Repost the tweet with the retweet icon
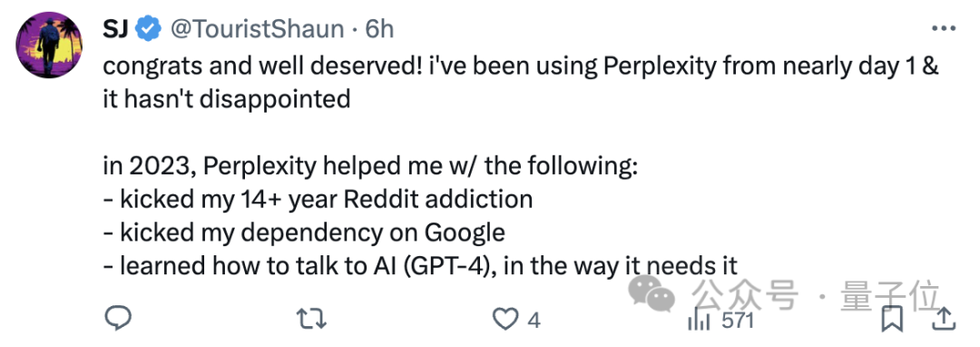Image resolution: width=980 pixels, height=347 pixels. 310,320
